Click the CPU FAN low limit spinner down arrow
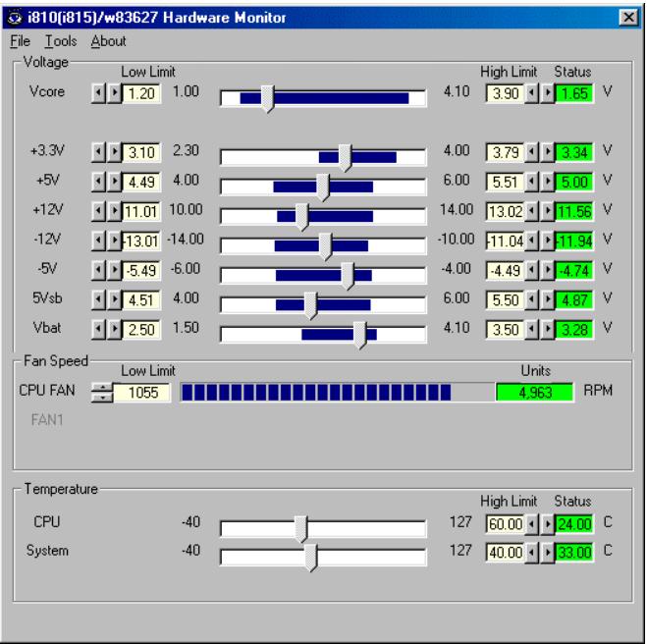 coord(102,398)
